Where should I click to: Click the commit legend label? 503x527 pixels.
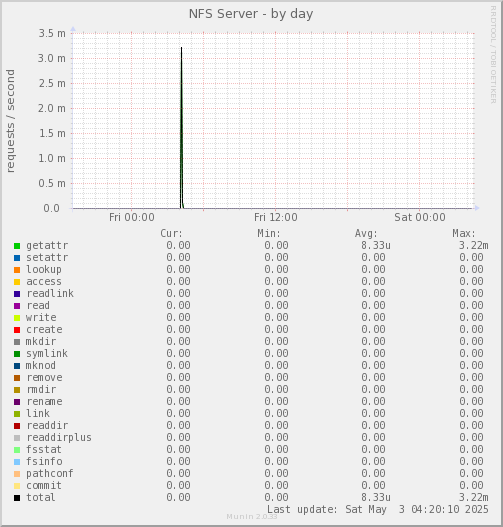click(x=44, y=486)
